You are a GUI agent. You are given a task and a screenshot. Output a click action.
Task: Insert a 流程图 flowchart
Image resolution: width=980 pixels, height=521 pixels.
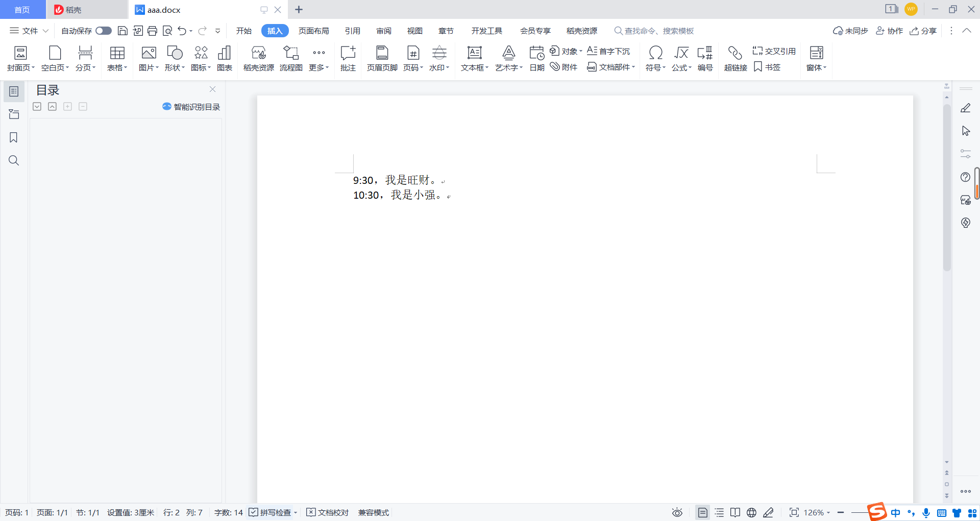[291, 58]
